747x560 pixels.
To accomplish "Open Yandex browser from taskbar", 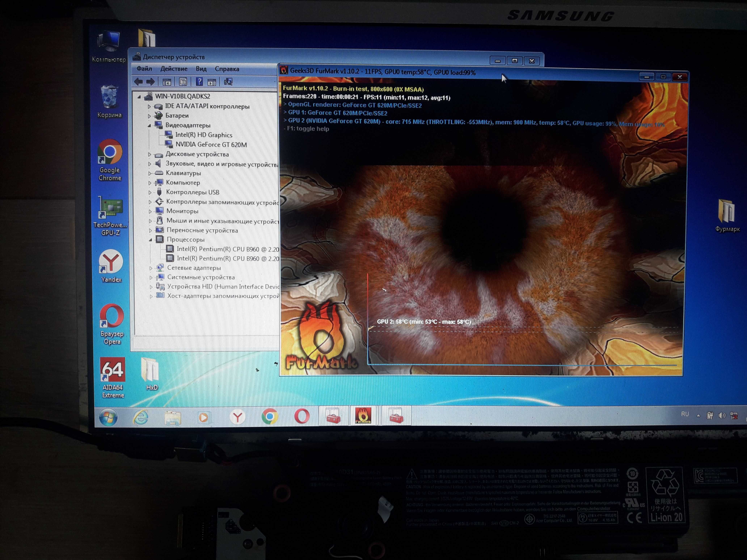I will click(238, 417).
